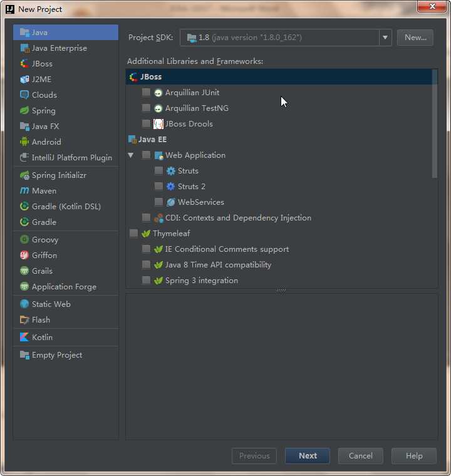Tick the Struts checkbox
Screen dimensions: 451x476
pos(158,170)
